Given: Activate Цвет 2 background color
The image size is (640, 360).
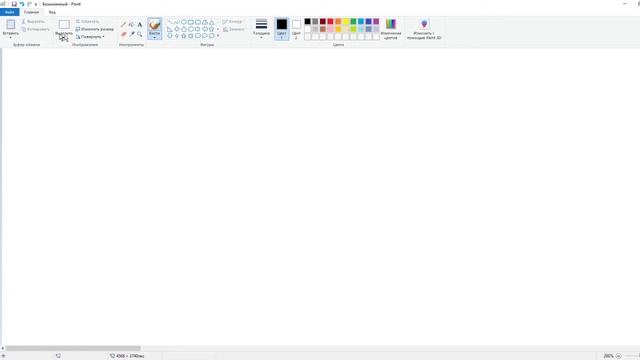Looking at the screenshot, I should click(296, 29).
